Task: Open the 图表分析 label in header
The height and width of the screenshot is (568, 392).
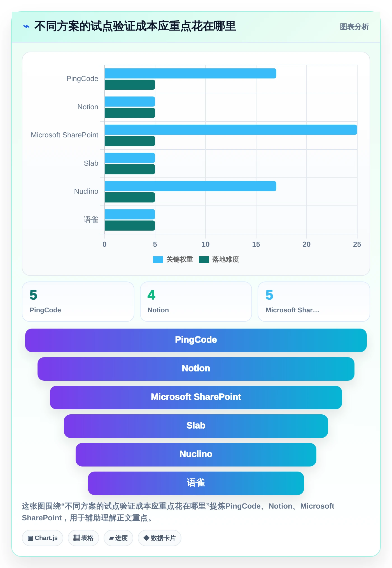Action: click(354, 27)
